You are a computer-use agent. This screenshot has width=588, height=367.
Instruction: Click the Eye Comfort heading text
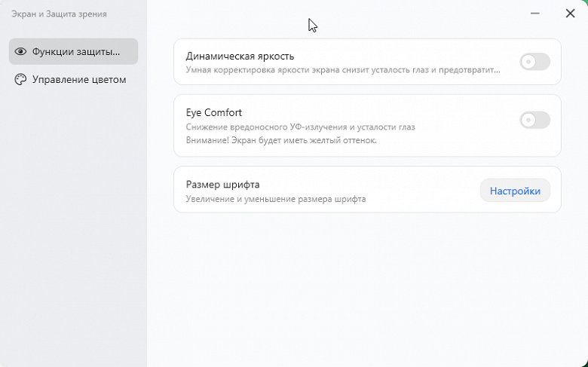(x=213, y=112)
